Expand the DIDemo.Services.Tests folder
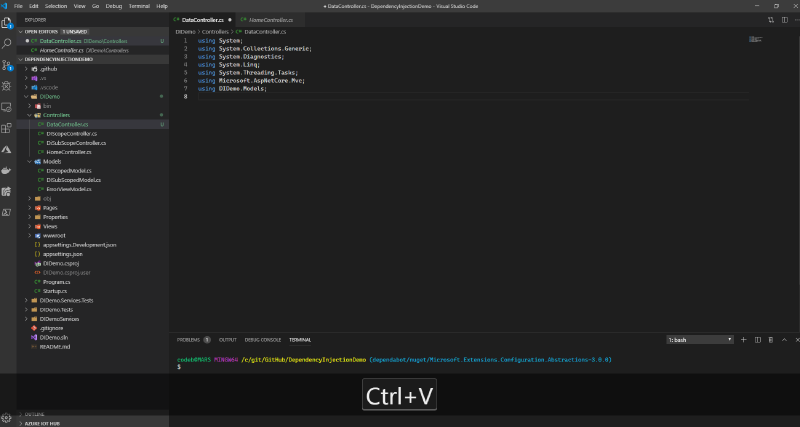800x427 pixels. pyautogui.click(x=29, y=300)
